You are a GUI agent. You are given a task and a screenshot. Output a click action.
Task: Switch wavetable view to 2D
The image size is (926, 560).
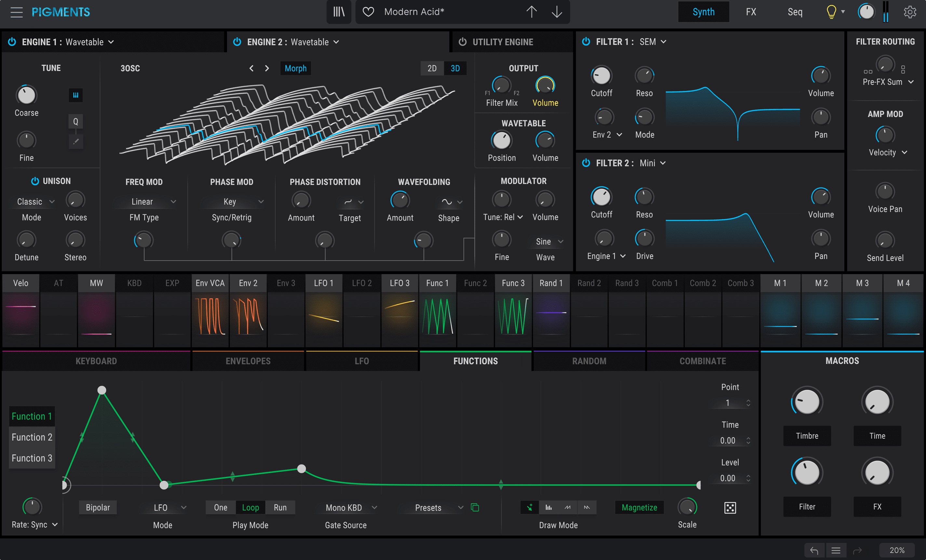click(x=432, y=68)
